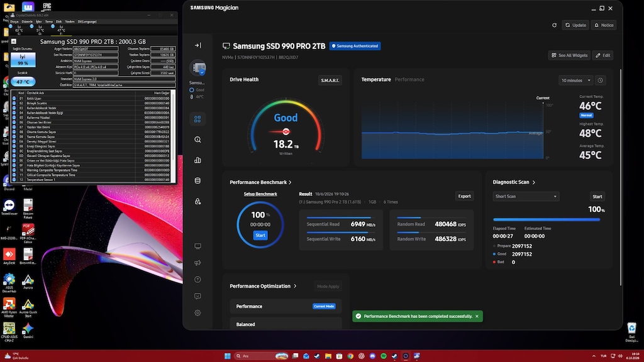
Task: Switch to the Temperature tab
Action: click(x=376, y=80)
